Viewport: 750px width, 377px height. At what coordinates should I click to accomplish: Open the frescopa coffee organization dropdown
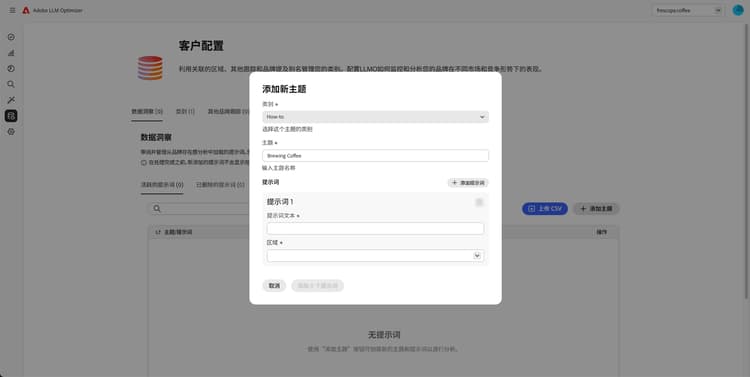(x=687, y=10)
